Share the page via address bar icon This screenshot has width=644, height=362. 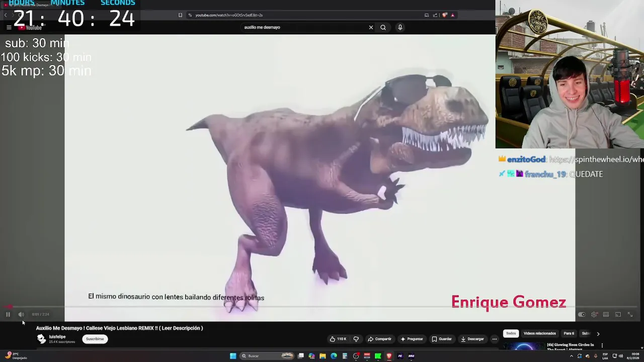coord(435,15)
